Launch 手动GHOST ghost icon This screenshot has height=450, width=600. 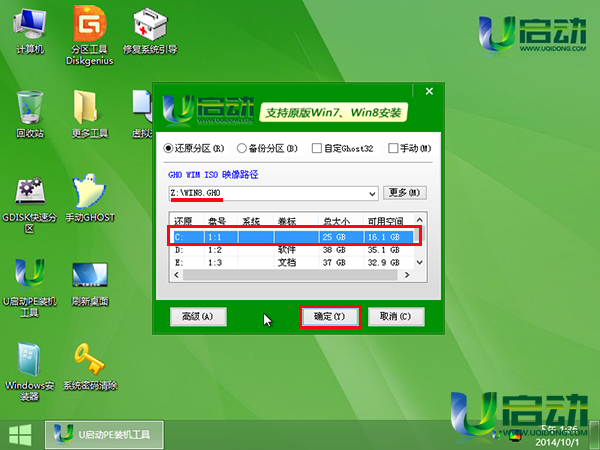click(90, 199)
